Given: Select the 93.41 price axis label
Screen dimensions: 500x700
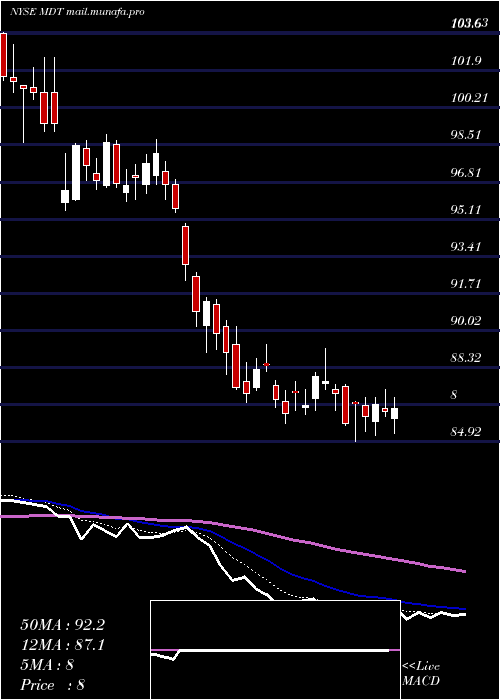Looking at the screenshot, I should tap(466, 246).
